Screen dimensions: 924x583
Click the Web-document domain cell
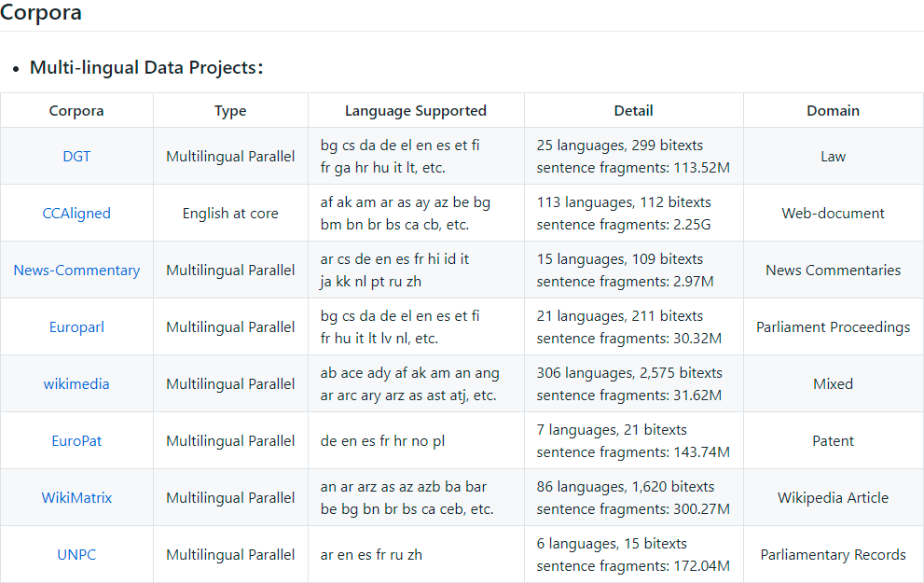point(834,214)
